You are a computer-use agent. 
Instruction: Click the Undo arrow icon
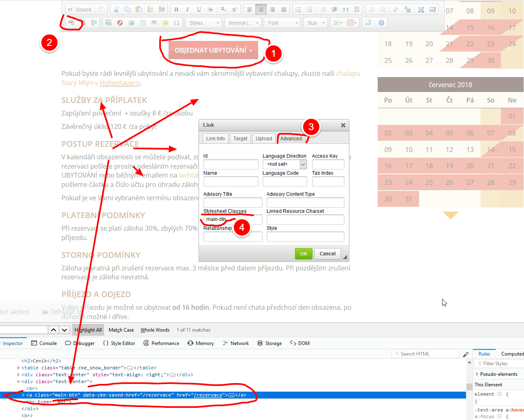click(x=371, y=9)
